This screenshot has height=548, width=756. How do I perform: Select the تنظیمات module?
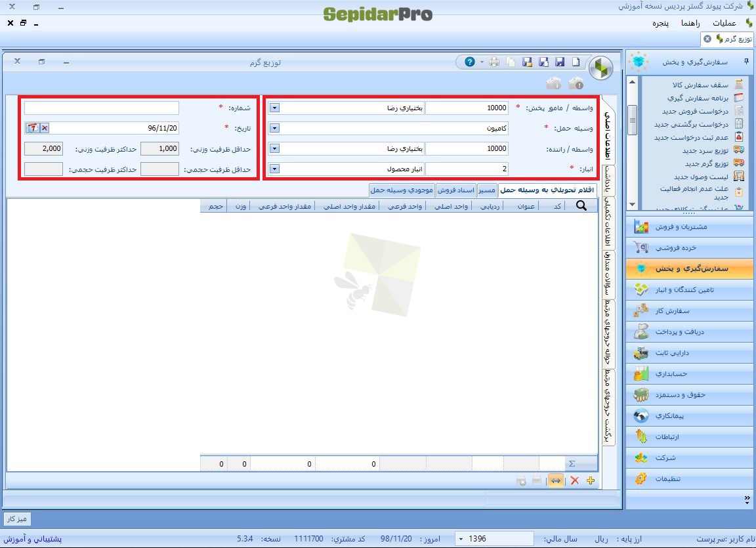click(690, 478)
